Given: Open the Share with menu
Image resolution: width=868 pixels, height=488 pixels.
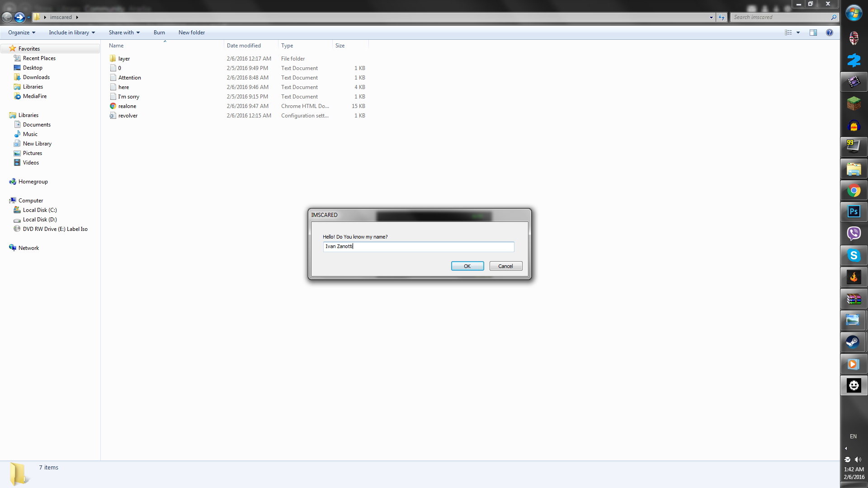Looking at the screenshot, I should tap(124, 33).
